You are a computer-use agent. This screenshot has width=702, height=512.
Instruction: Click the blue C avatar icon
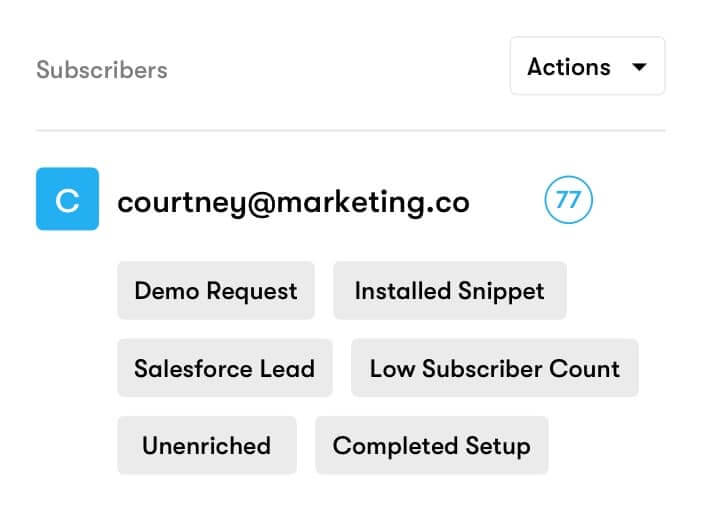(x=67, y=199)
